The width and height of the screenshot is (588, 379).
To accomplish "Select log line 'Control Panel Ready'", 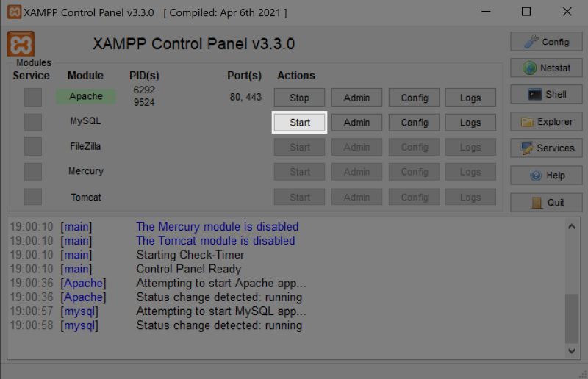I will coord(189,269).
